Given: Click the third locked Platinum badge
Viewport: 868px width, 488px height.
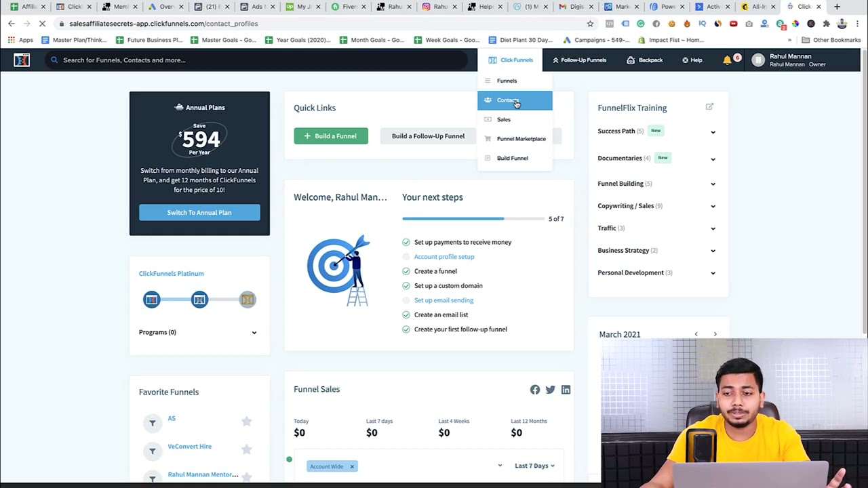Looking at the screenshot, I should click(x=248, y=300).
